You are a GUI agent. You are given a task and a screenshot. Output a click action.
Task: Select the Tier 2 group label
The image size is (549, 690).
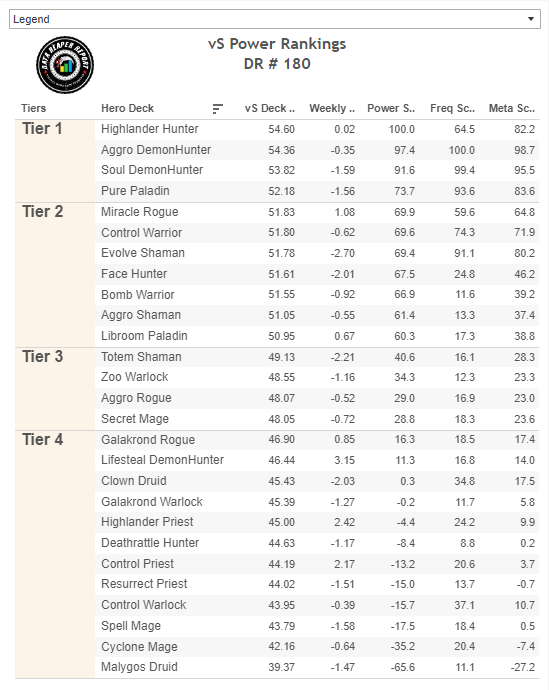tap(43, 212)
